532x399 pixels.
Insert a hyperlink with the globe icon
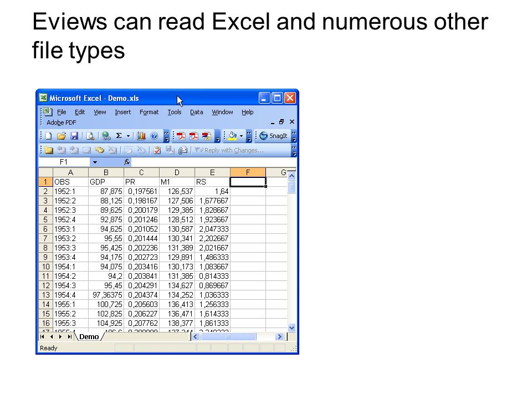coord(106,136)
